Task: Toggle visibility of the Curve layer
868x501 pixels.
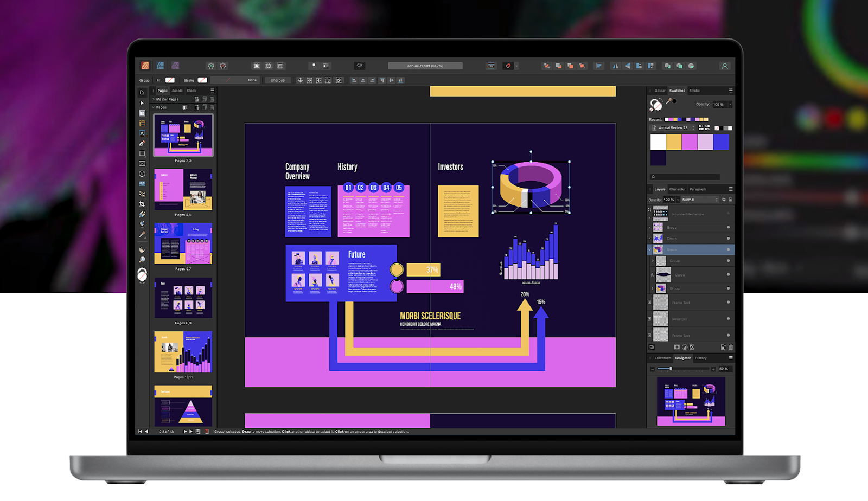Action: coord(728,275)
